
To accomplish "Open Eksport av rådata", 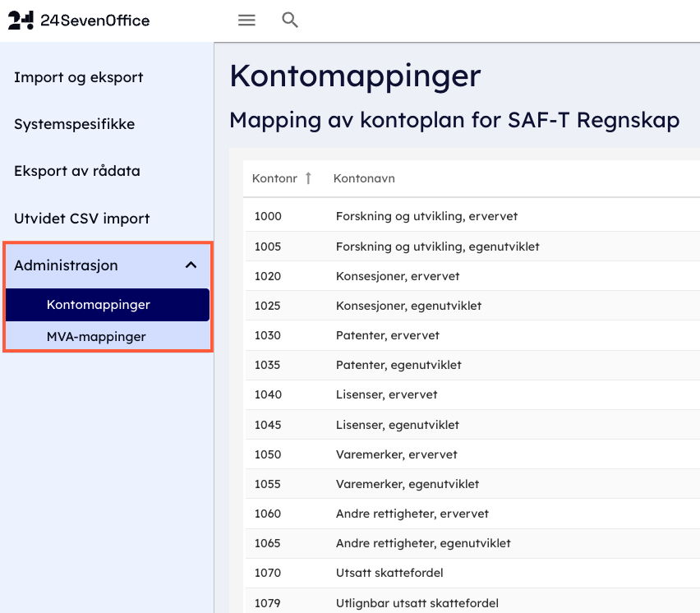I will click(x=77, y=171).
